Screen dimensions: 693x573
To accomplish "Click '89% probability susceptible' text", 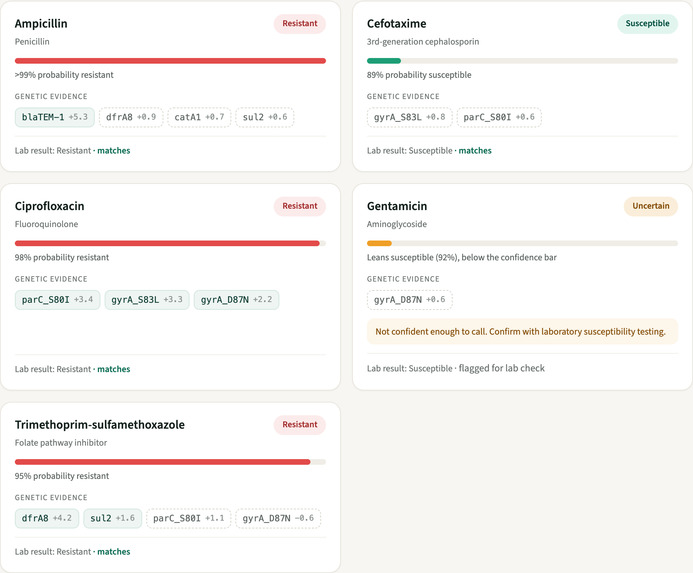I will pyautogui.click(x=419, y=75).
